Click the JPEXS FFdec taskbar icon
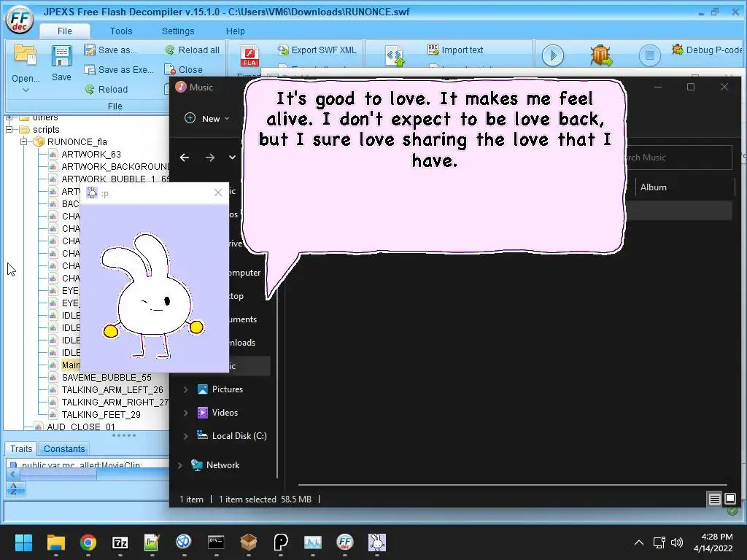The width and height of the screenshot is (747, 560). 345,542
